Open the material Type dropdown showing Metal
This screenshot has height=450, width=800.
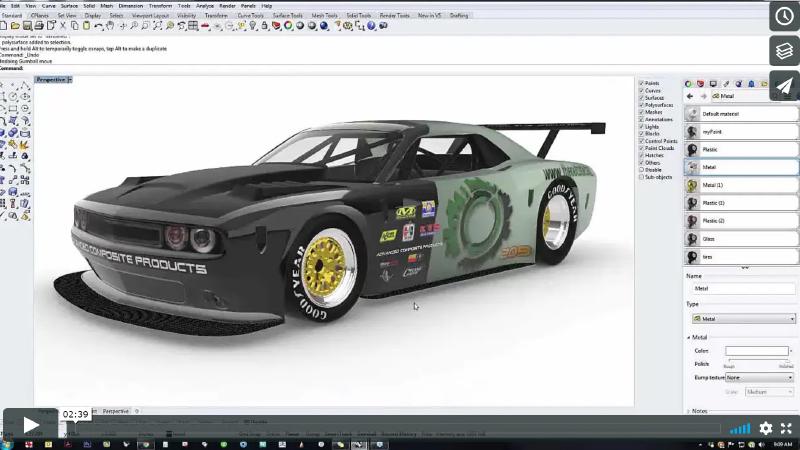[x=743, y=319]
